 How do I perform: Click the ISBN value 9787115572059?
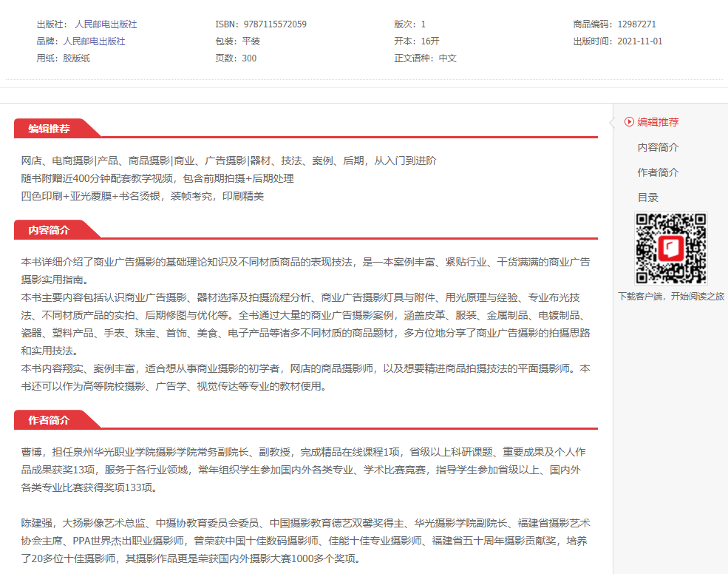[275, 24]
